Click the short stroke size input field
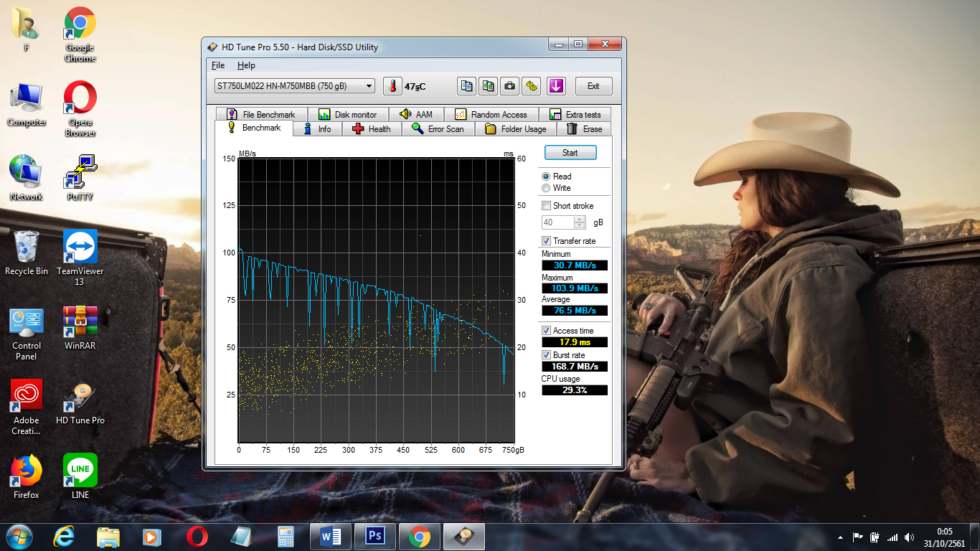This screenshot has width=980, height=551. pyautogui.click(x=558, y=222)
